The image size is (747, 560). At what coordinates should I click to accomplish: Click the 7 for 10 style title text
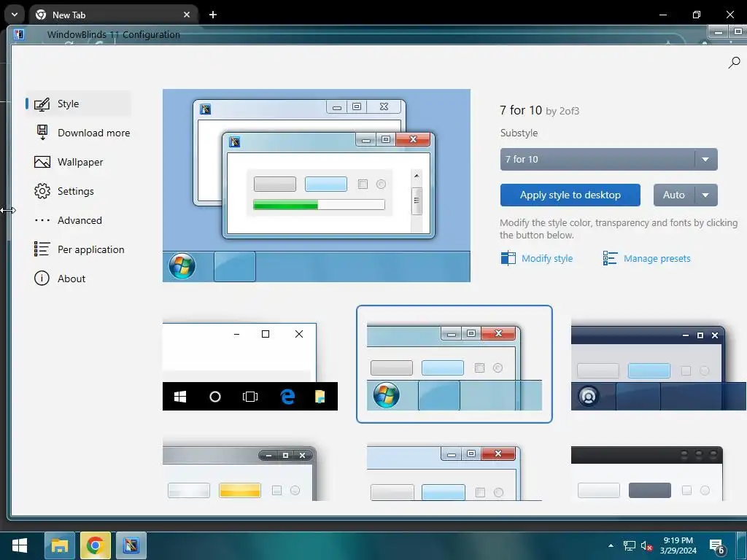click(521, 111)
